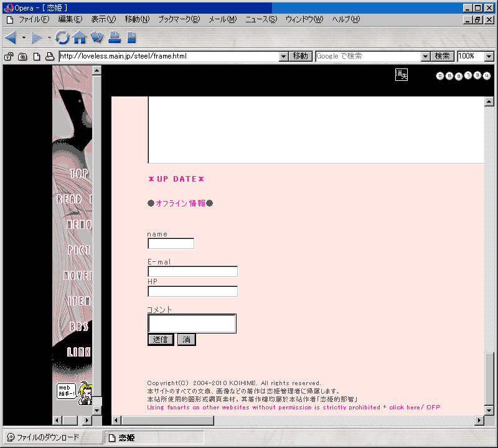Click the padlock security icon beside address bar
The image size is (498, 448).
pos(9,57)
